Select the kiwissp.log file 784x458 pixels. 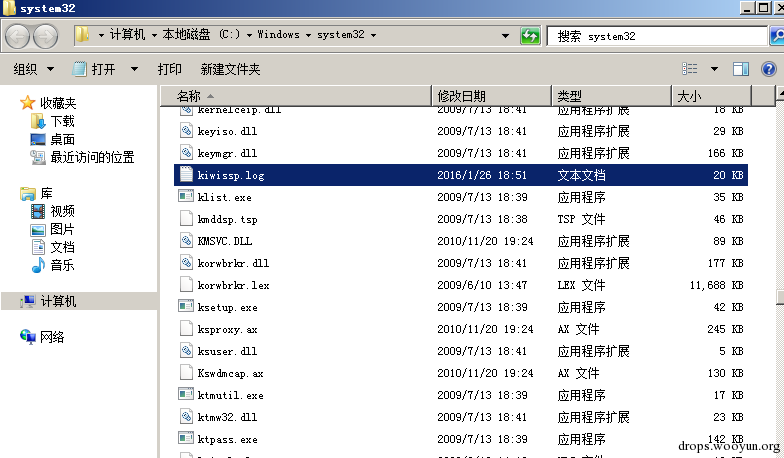[460, 175]
